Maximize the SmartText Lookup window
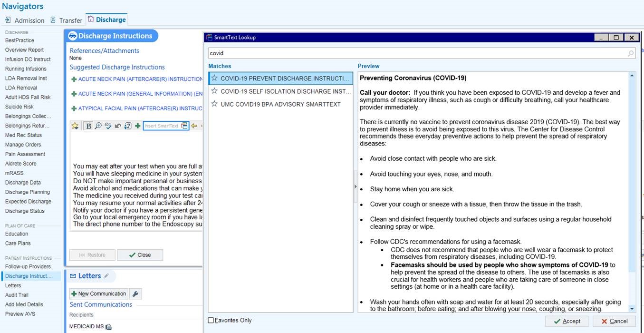The width and height of the screenshot is (644, 333). point(616,38)
